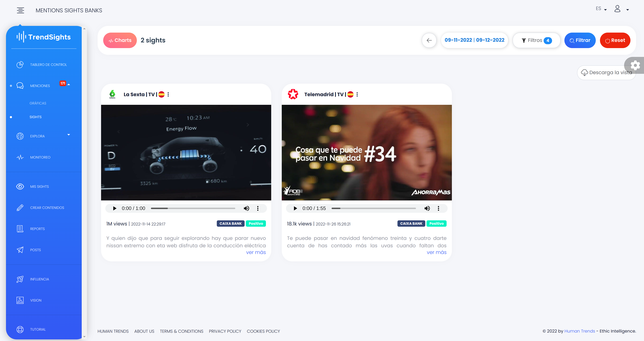Open Tablero de Control dashboard
644x341 pixels.
pos(48,65)
